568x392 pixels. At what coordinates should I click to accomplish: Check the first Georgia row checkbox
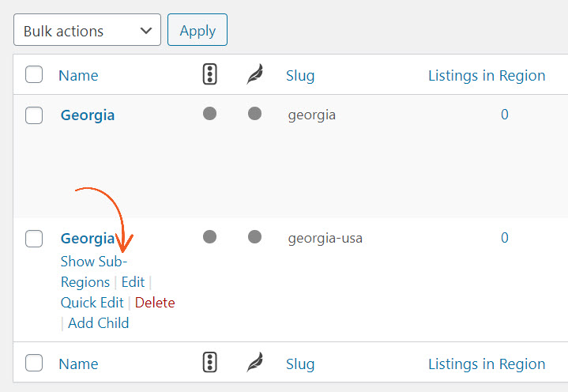coord(34,115)
